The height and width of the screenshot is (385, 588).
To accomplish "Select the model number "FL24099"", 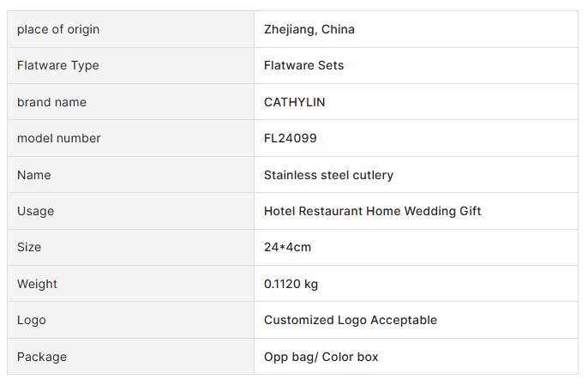I will pyautogui.click(x=291, y=138).
